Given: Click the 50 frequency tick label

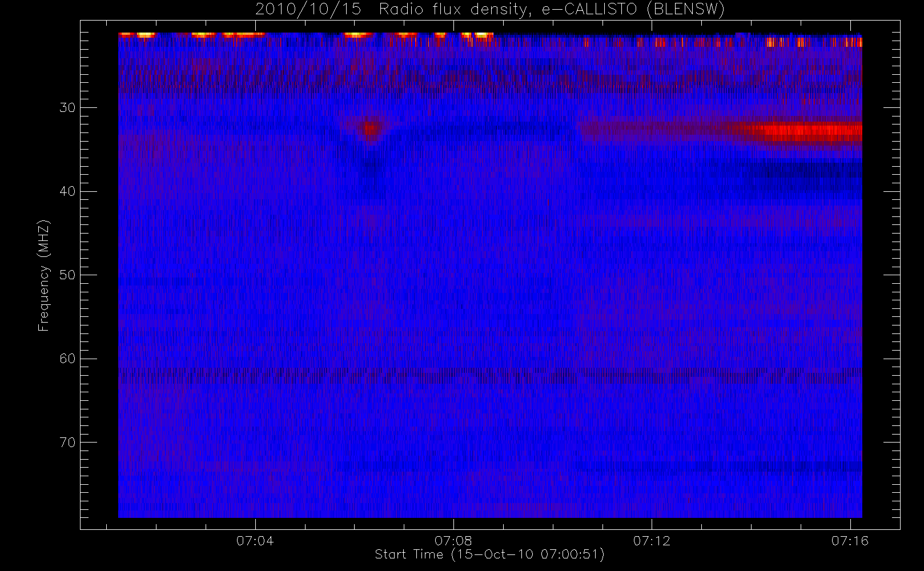Looking at the screenshot, I should (67, 275).
